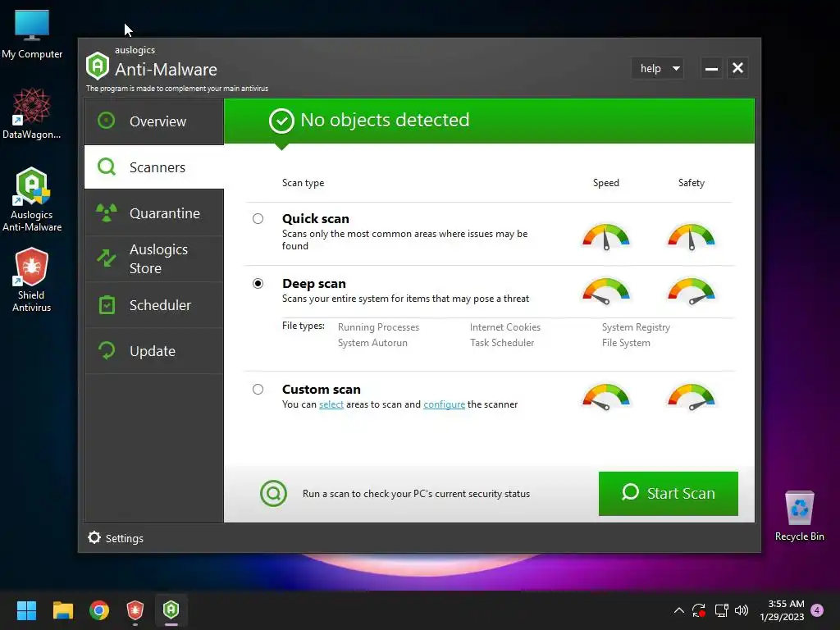840x630 pixels.
Task: Open File Explorer from the taskbar
Action: tap(62, 610)
